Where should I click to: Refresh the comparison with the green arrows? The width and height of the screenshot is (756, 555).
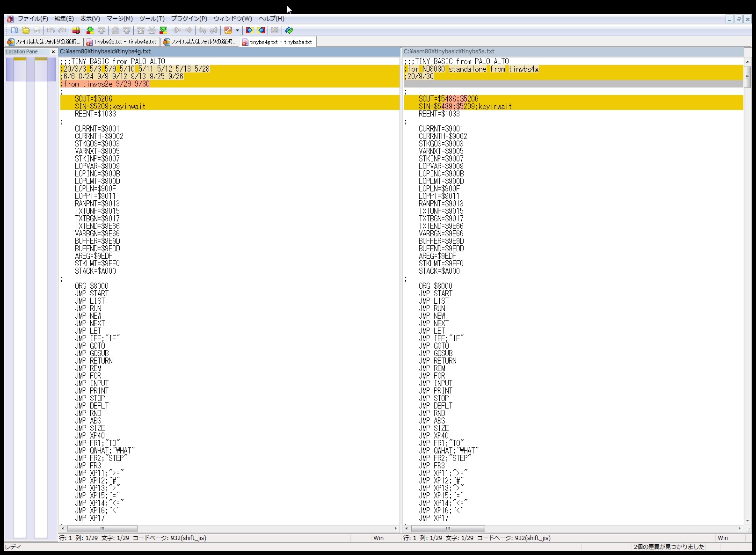click(289, 30)
